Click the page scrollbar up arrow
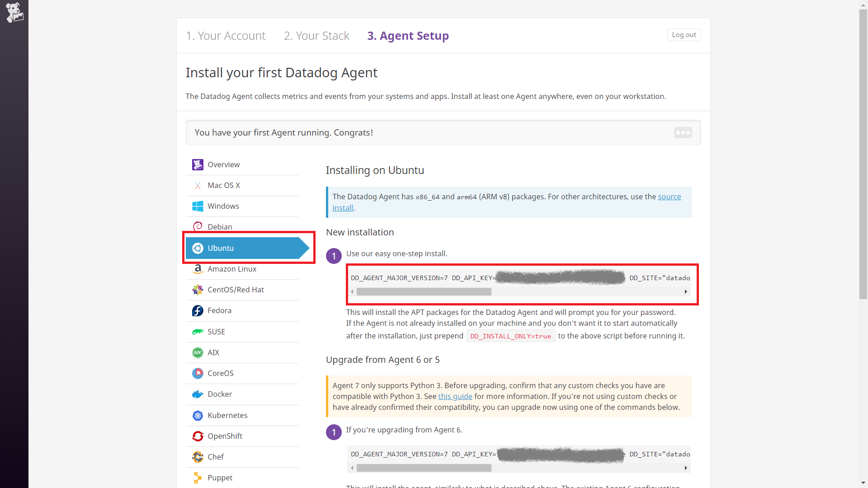868x488 pixels. [x=863, y=5]
